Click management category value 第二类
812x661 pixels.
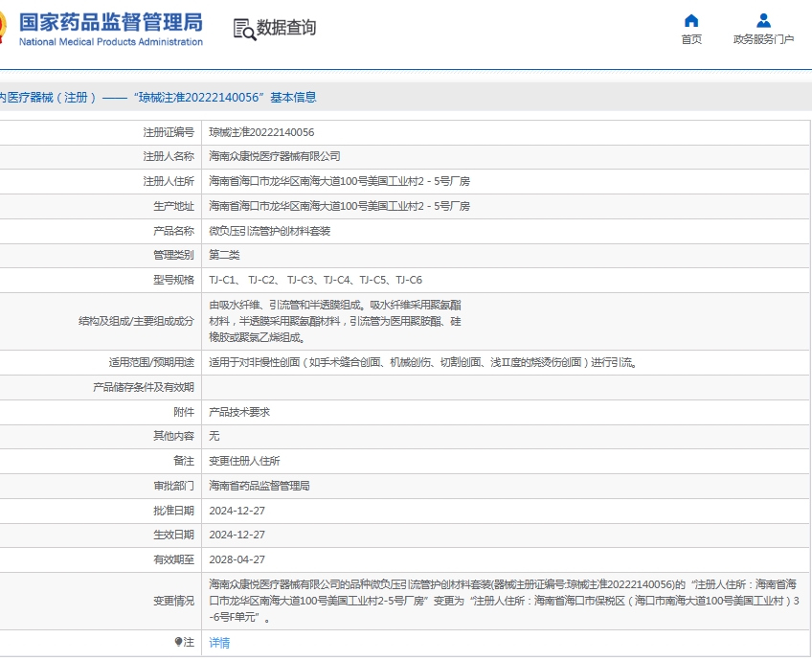[x=224, y=255]
